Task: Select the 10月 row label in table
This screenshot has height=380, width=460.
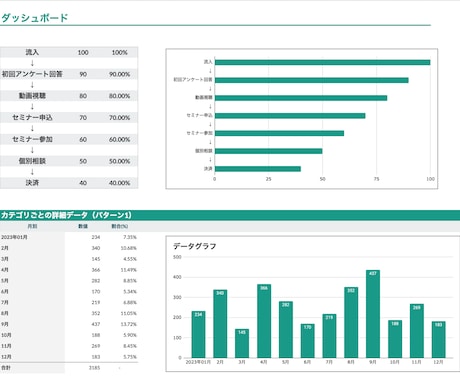Action: coord(6,335)
